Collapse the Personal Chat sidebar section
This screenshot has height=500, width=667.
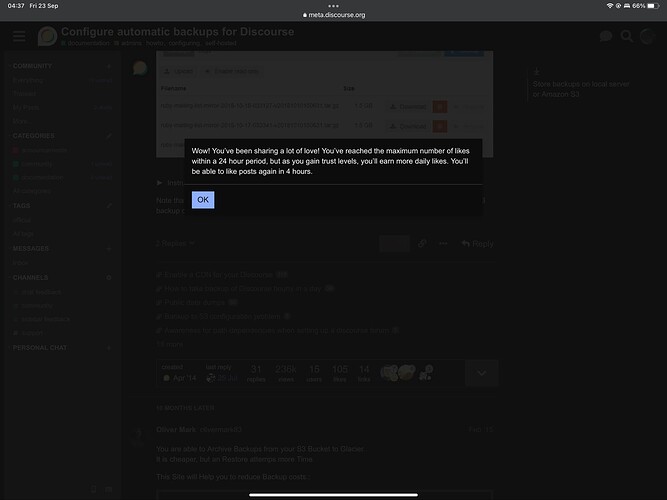pos(40,348)
